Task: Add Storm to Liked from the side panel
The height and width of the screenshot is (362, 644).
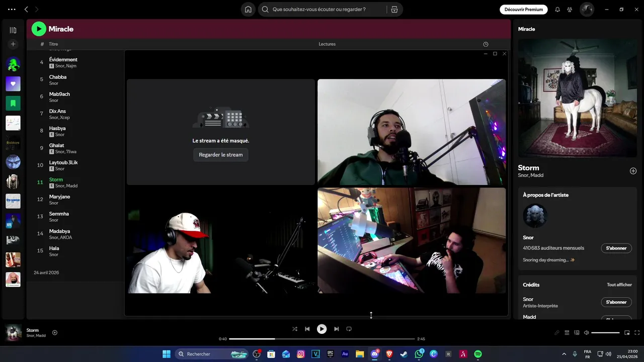Action: [633, 171]
